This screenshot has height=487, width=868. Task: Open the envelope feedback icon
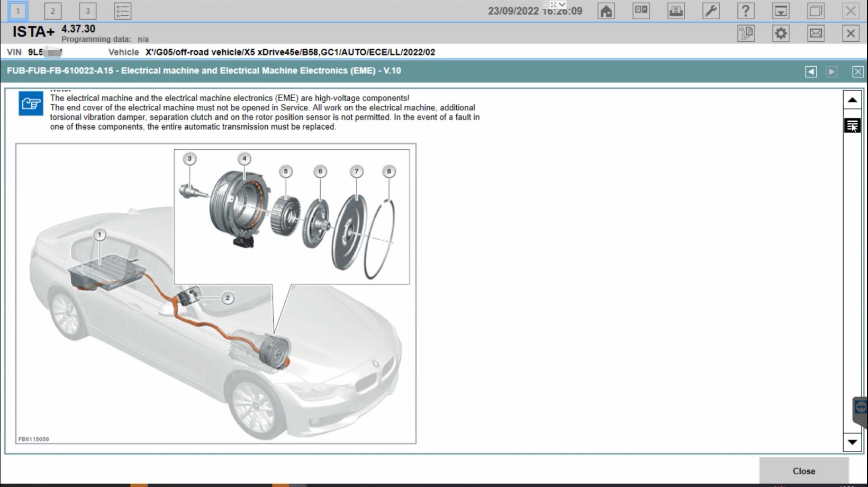(x=816, y=33)
